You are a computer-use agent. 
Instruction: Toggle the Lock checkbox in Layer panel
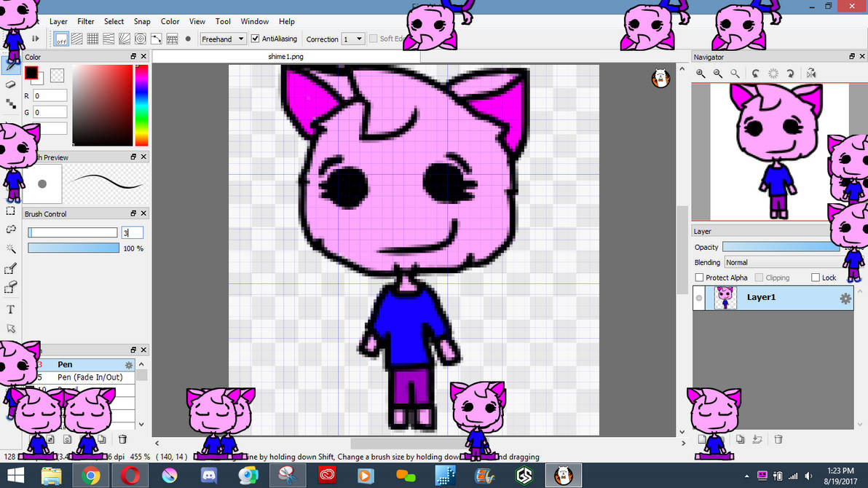[x=814, y=277]
